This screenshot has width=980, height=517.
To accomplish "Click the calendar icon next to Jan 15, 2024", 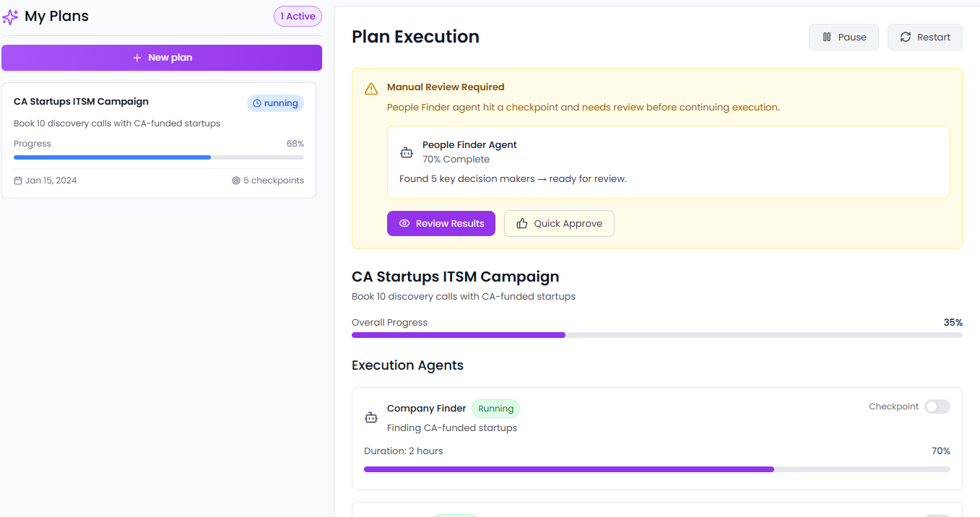I will coord(18,181).
